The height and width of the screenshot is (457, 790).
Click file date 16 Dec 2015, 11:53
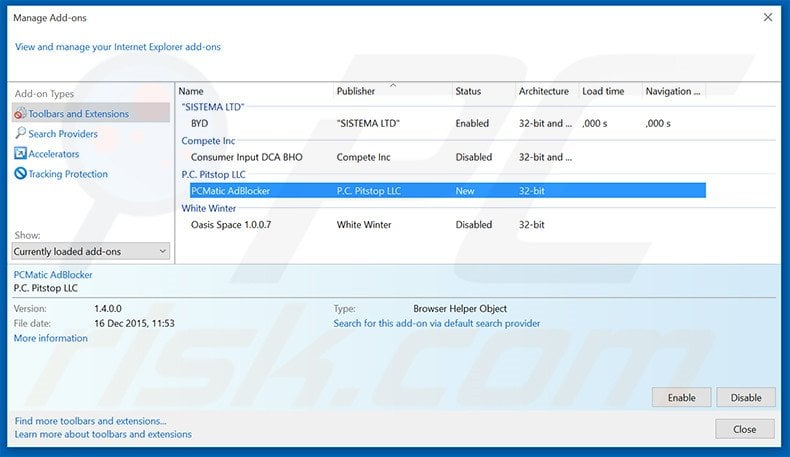point(135,323)
